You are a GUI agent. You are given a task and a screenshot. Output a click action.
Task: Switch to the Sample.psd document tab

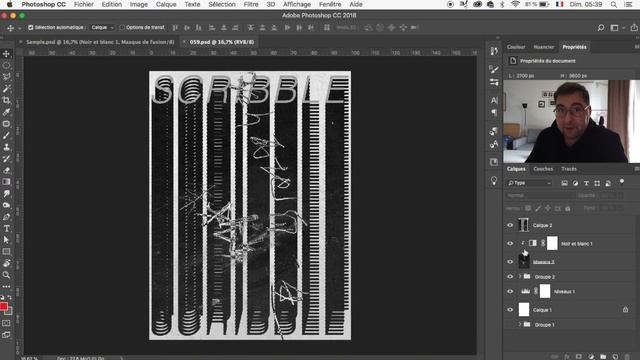coord(100,42)
